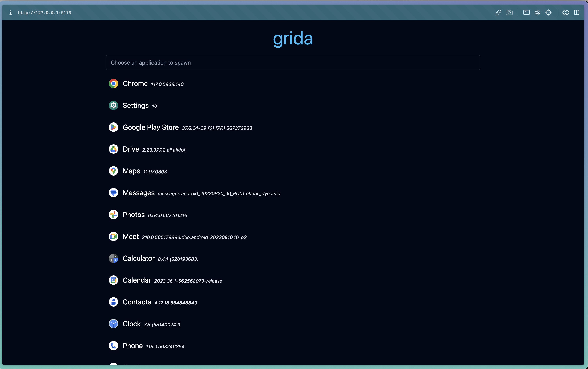Click the grida title heading

click(x=293, y=39)
